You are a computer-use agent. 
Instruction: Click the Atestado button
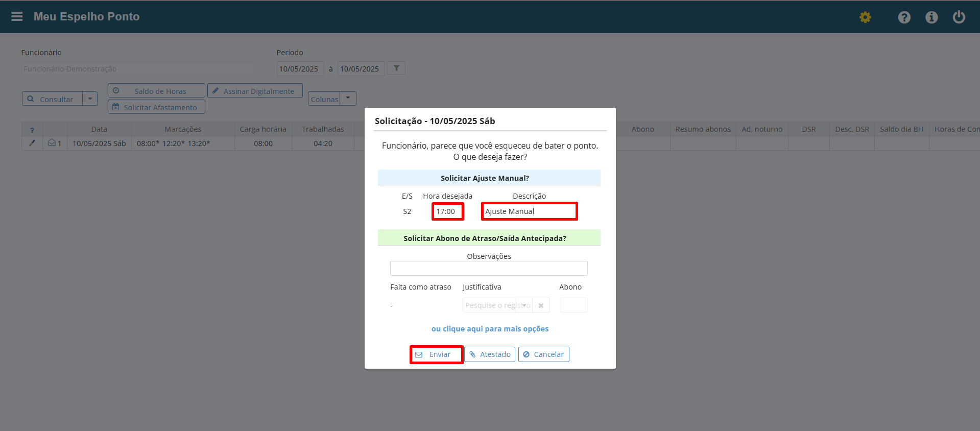click(x=490, y=354)
